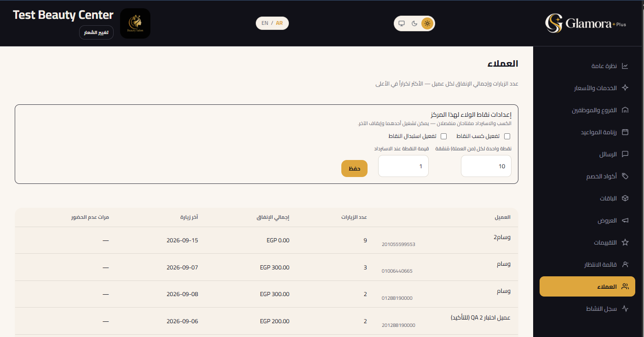The image size is (644, 337).
Task: Click the points-per-currency field showing 10
Action: [486, 166]
